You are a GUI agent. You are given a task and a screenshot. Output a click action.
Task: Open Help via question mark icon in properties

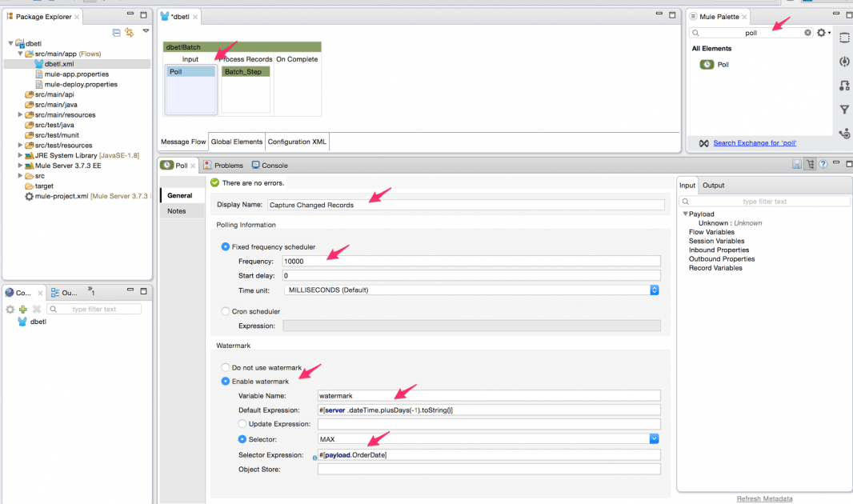823,165
